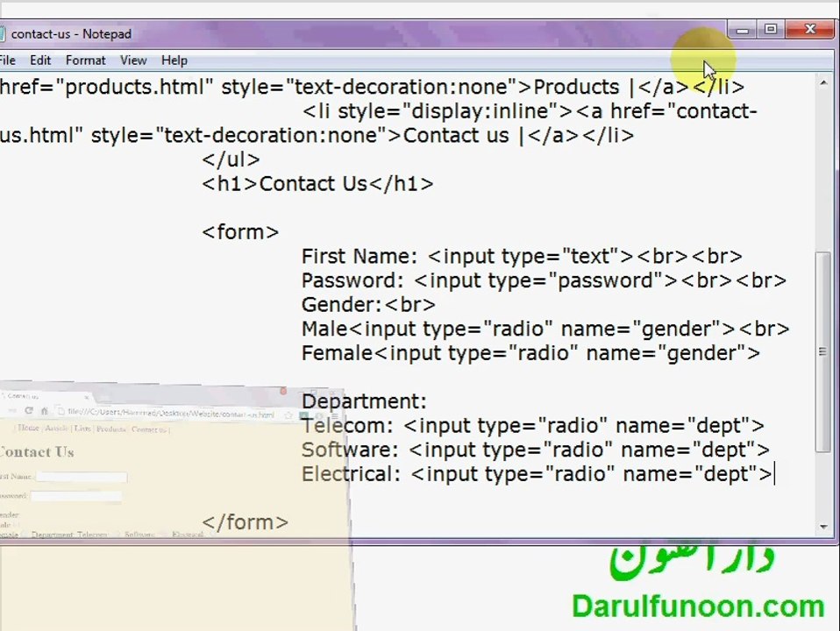
Task: Click the Products link in the browser page
Action: tap(110, 429)
